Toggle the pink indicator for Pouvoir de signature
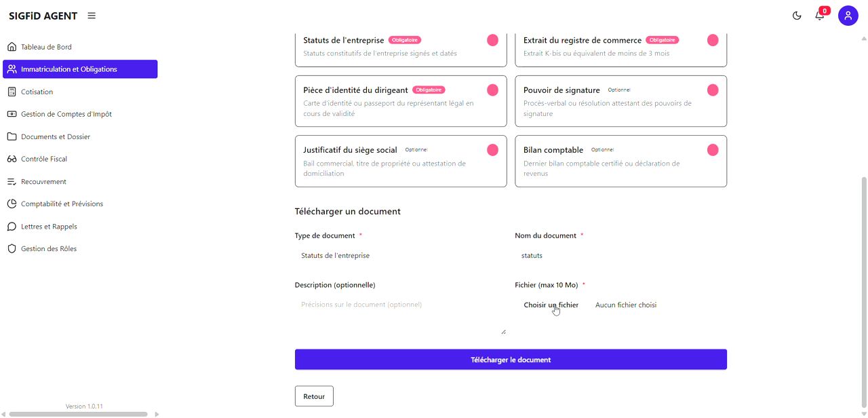This screenshot has height=418, width=868. coord(713,90)
